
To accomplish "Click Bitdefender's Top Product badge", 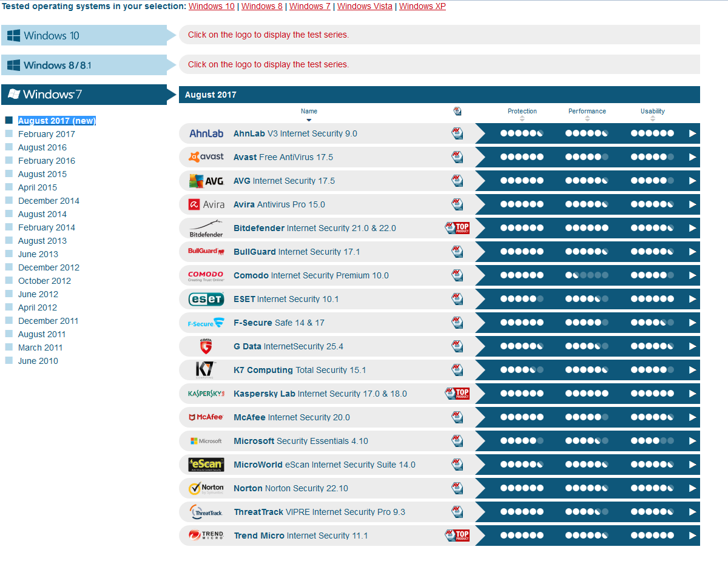I will (x=457, y=228).
